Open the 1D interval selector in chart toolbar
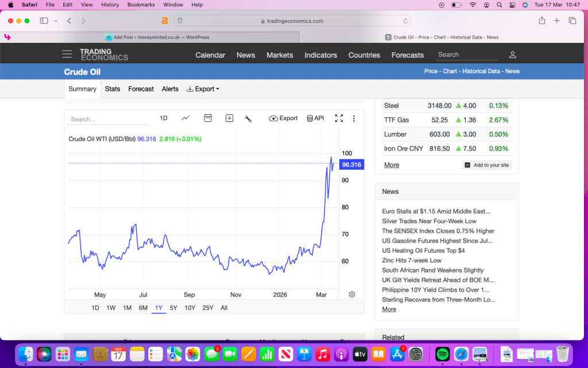The height and width of the screenshot is (368, 588). coord(164,118)
